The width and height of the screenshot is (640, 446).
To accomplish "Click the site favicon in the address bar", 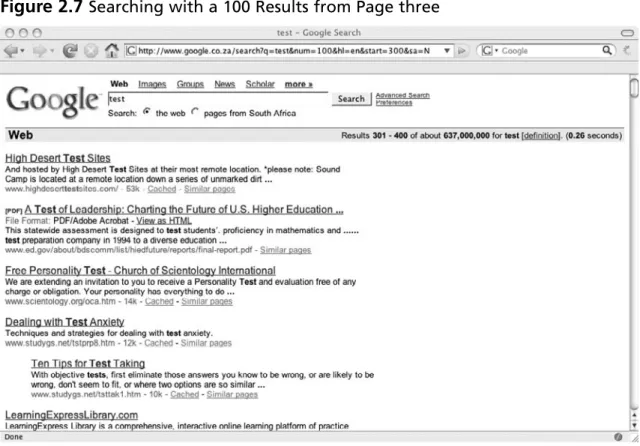I will [131, 51].
